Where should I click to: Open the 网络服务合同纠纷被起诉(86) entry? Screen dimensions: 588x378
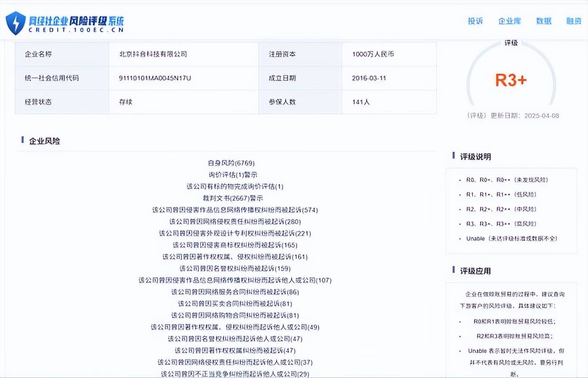click(235, 292)
